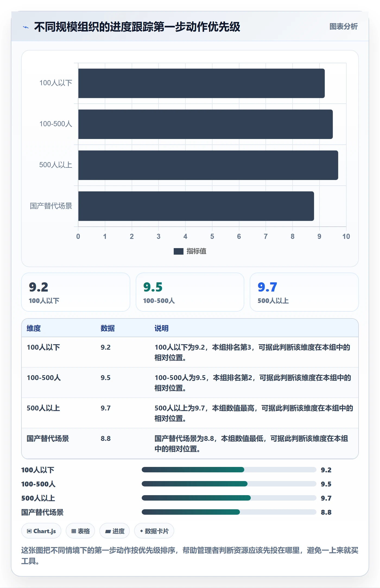Screen dimensions: 380x588
Task: Click the 8.8 value in the table
Action: (x=106, y=438)
